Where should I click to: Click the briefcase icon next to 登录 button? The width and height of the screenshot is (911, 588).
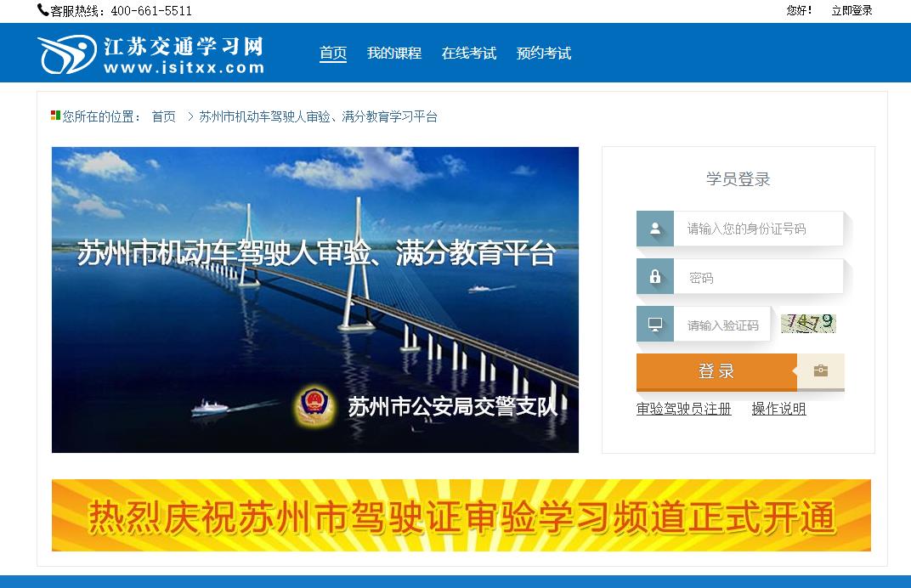tap(820, 370)
